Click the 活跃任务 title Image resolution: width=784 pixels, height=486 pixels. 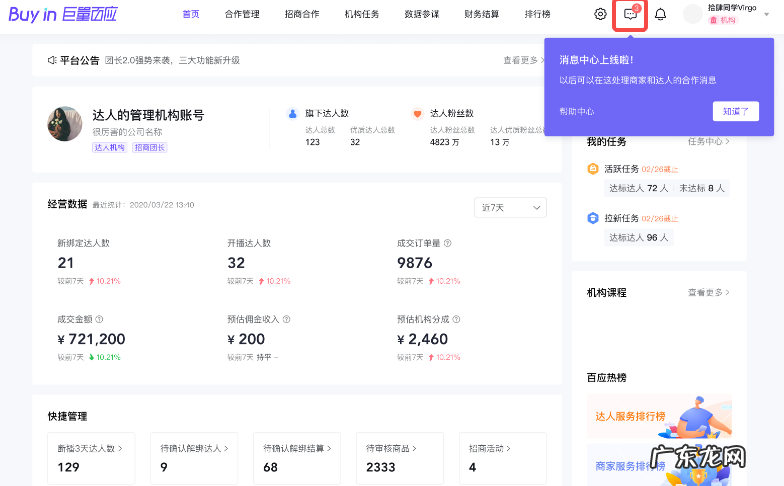pos(622,168)
